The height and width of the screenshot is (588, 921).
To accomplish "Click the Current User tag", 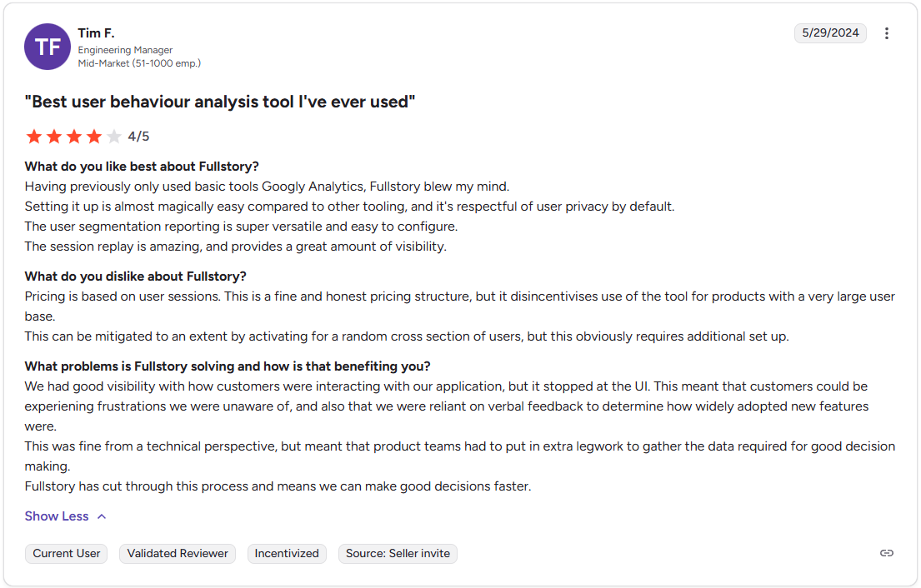I will 67,553.
